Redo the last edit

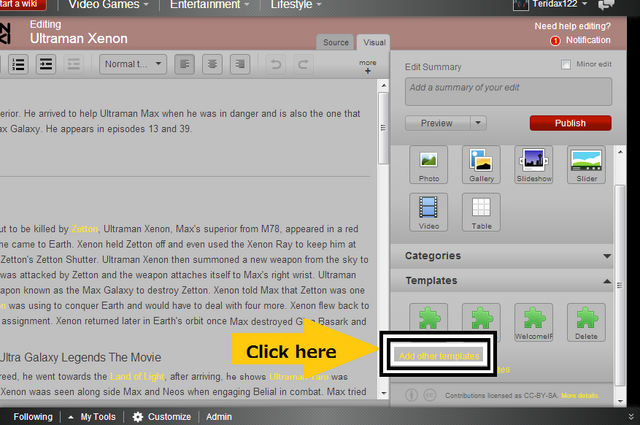point(303,64)
